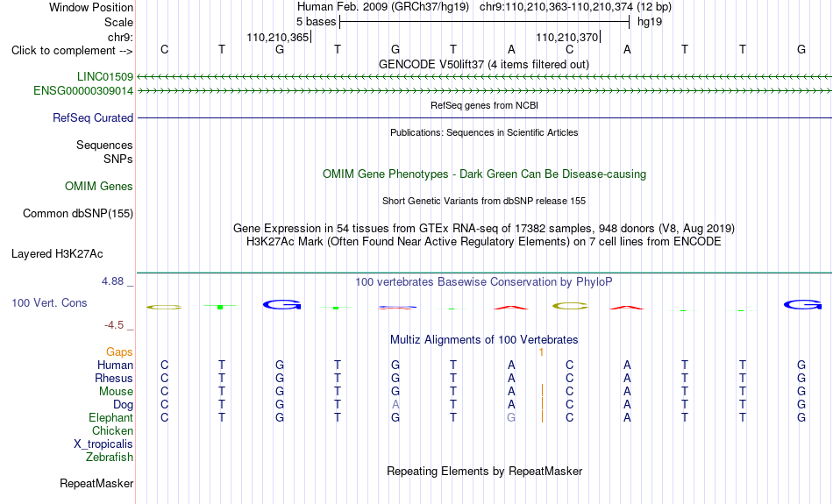Click the Chicken species label
Screen dimensions: 833x504
tap(112, 430)
